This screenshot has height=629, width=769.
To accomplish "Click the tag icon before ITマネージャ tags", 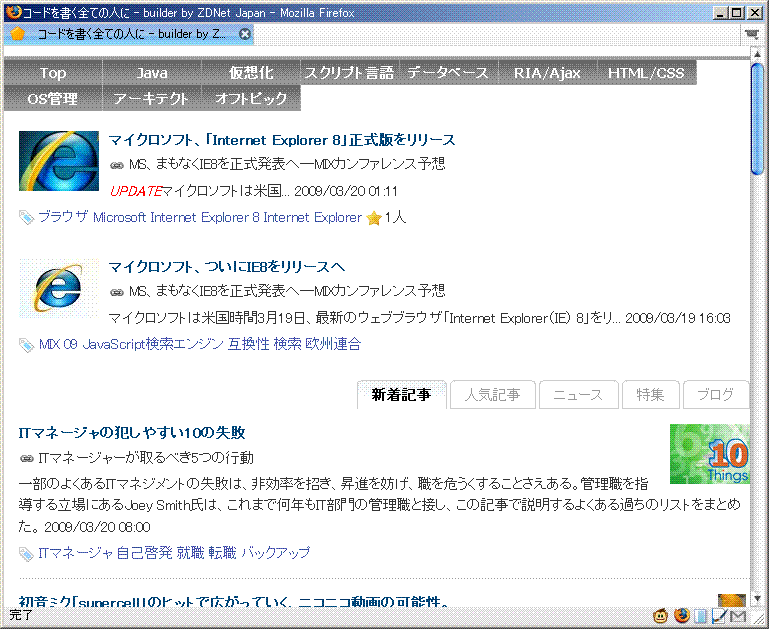I will point(26,554).
